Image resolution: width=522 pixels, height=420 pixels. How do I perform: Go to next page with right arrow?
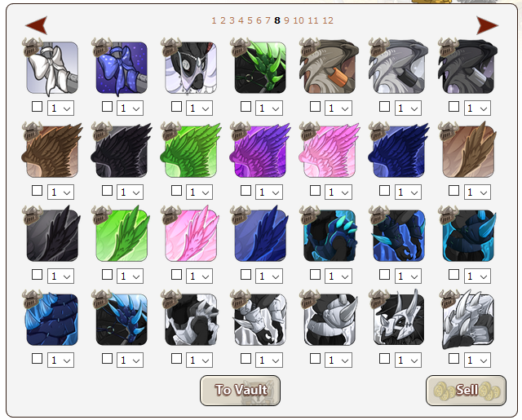point(487,25)
